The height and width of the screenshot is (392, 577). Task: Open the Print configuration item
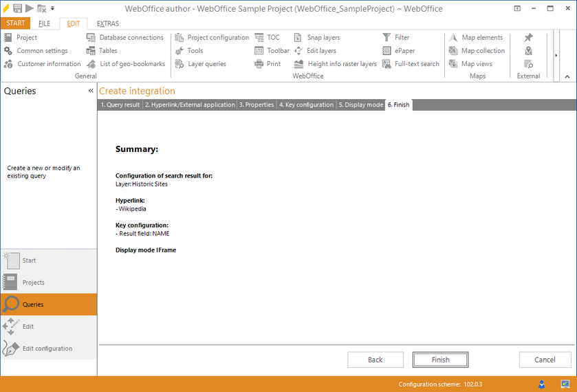point(268,64)
